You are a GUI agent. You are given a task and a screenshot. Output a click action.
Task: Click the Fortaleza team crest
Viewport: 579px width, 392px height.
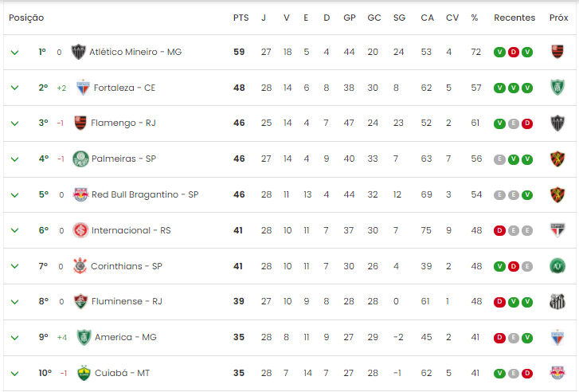click(x=83, y=88)
